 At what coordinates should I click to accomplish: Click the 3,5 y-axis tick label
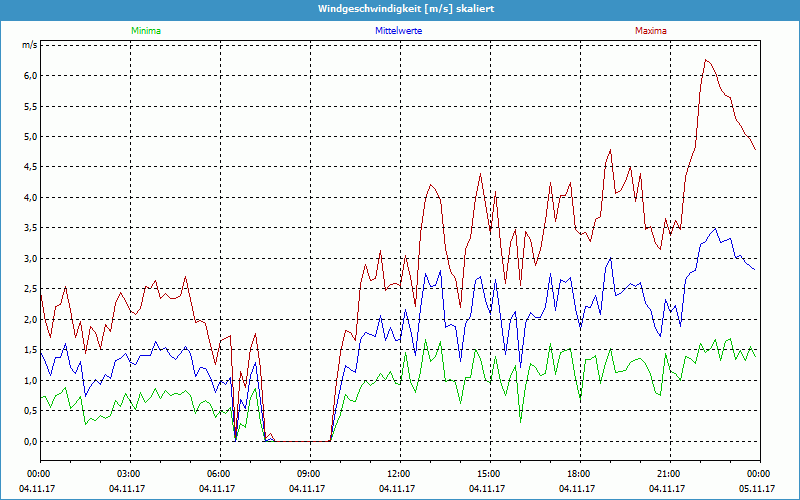[x=30, y=228]
